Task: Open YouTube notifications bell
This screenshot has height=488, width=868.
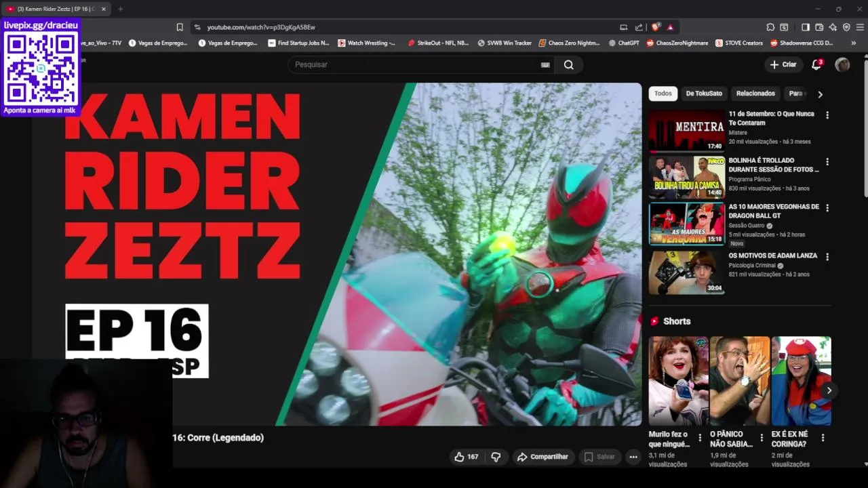Action: click(x=816, y=64)
